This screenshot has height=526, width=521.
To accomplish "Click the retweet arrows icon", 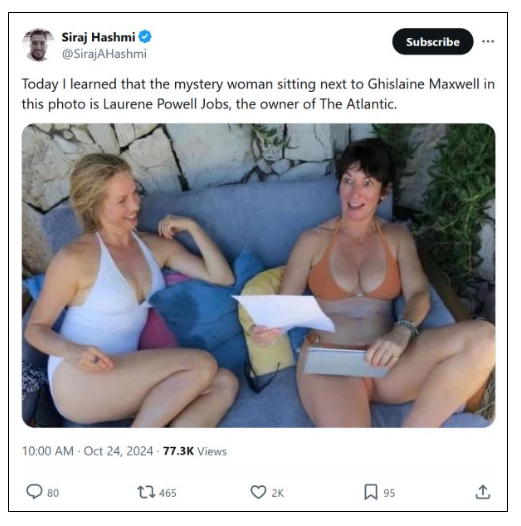I will 146,492.
